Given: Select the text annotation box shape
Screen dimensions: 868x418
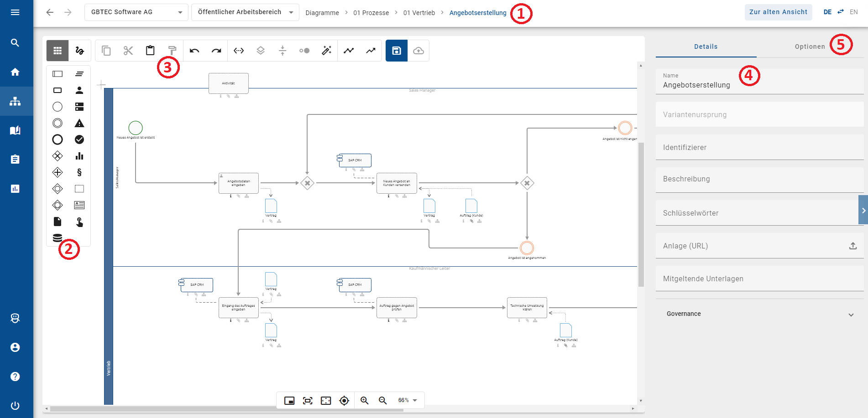Looking at the screenshot, I should point(79,205).
